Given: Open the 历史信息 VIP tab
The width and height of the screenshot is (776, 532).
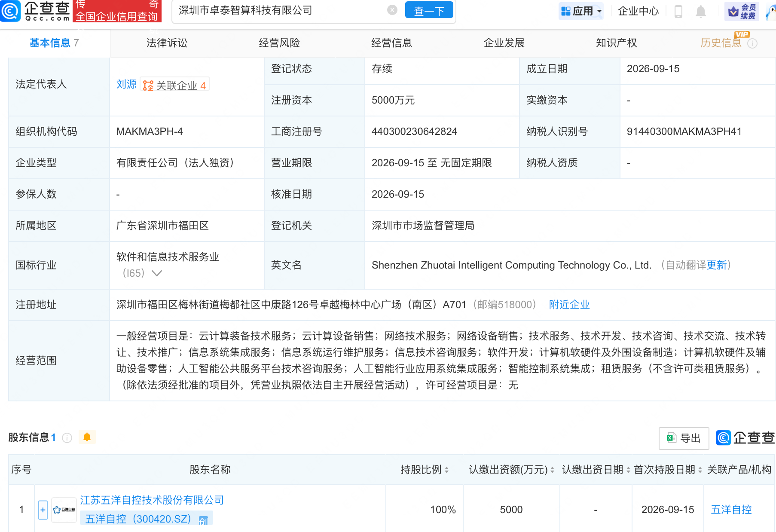Looking at the screenshot, I should coord(721,43).
